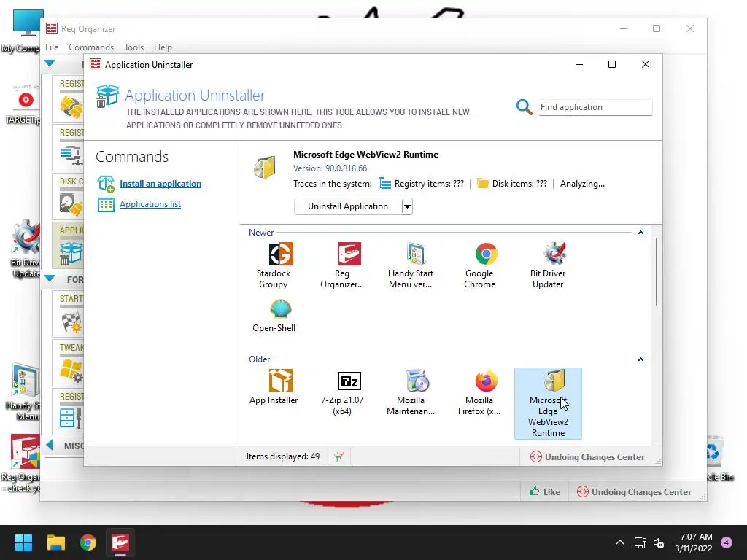Click the application list vertical scrollbar
This screenshot has height=560, width=747.
tap(656, 271)
